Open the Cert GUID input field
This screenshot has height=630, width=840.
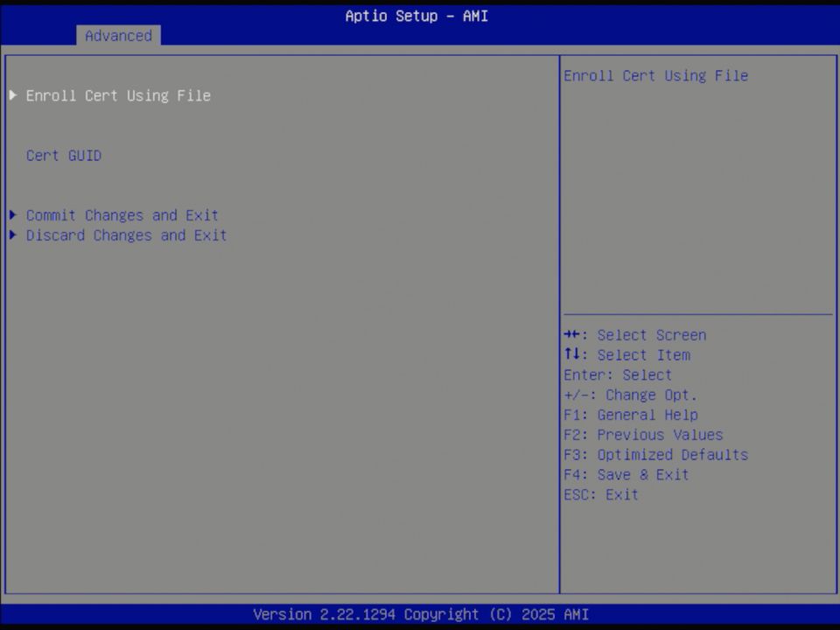[x=63, y=155]
